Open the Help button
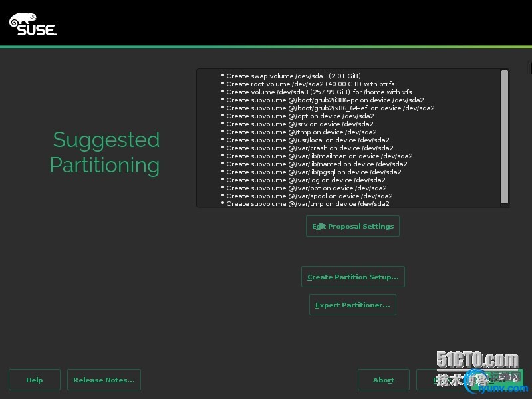The width and height of the screenshot is (532, 399). tap(35, 380)
